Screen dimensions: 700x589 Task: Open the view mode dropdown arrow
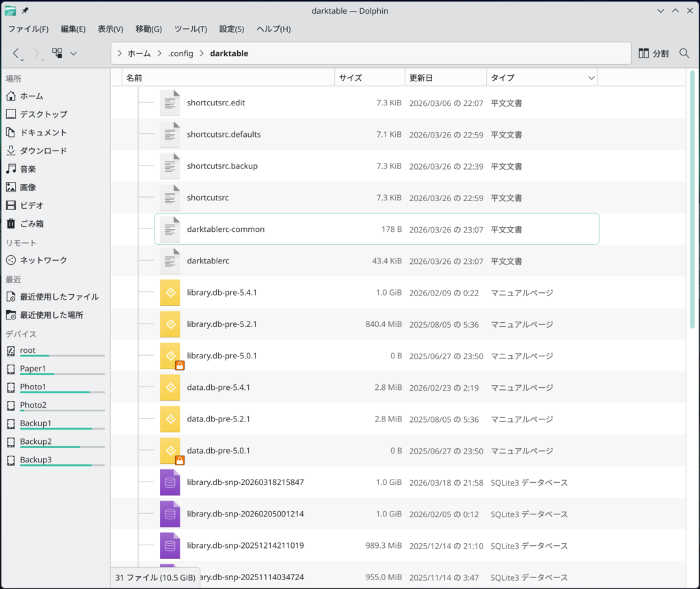click(73, 53)
